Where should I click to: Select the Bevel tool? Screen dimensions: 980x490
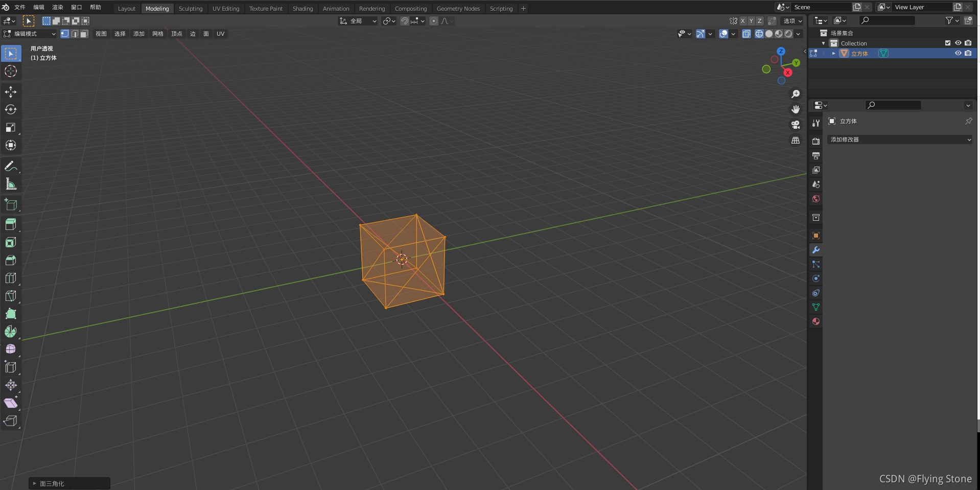click(x=11, y=260)
